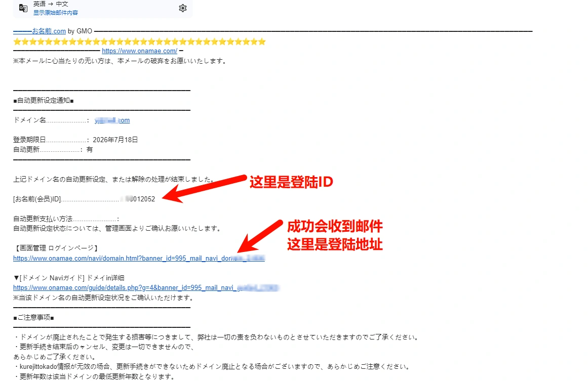Click the 登录期限日 label
The image size is (588, 382).
click(x=29, y=140)
